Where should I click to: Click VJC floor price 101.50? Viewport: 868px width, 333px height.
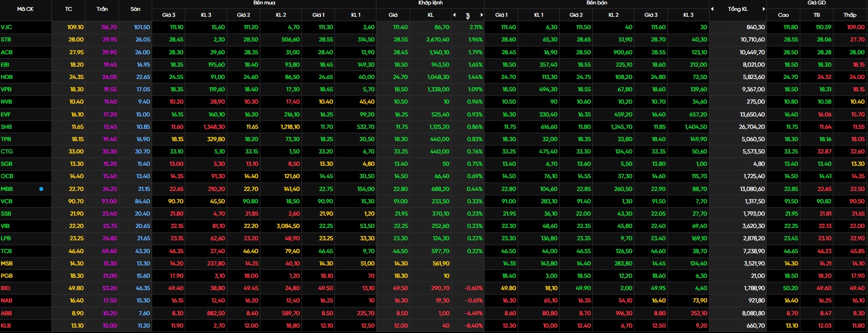(142, 27)
